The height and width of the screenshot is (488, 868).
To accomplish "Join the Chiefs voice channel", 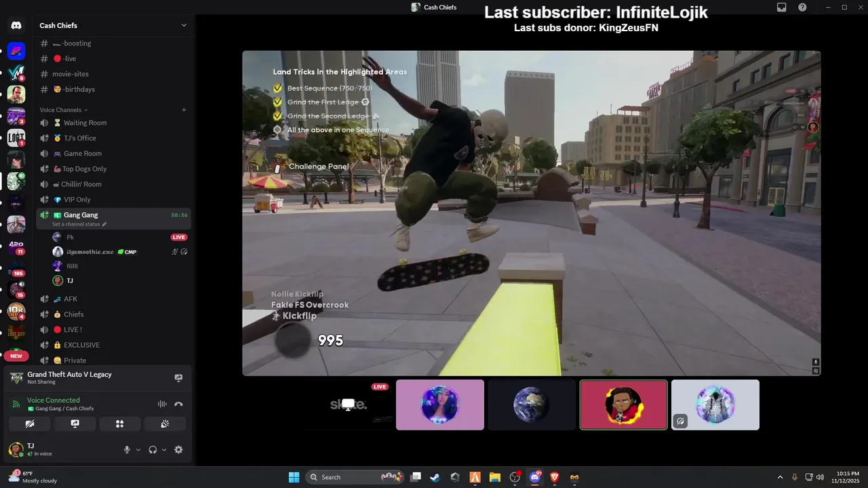I will (x=113, y=314).
